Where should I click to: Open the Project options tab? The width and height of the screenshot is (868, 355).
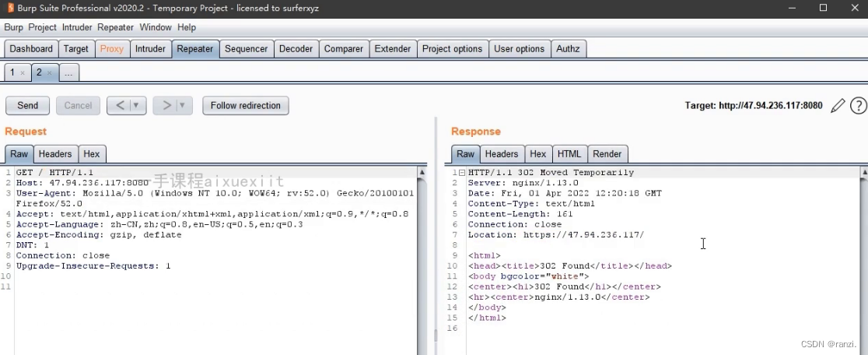pos(452,49)
